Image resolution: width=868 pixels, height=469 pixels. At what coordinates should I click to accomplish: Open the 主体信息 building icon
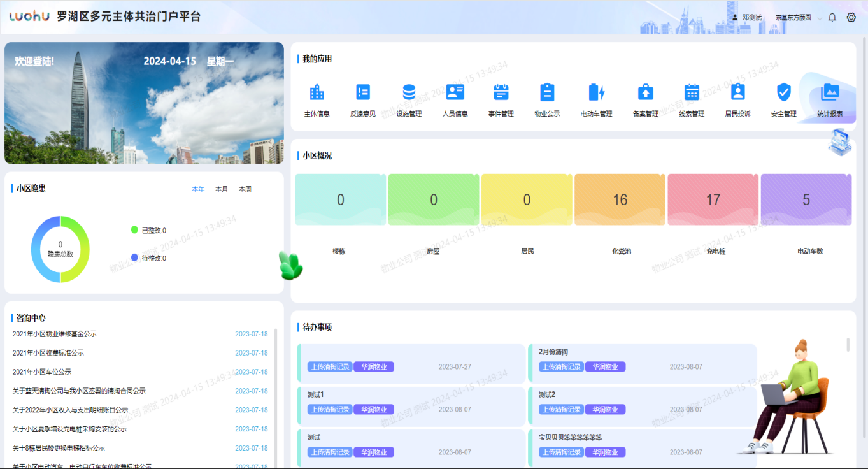317,93
